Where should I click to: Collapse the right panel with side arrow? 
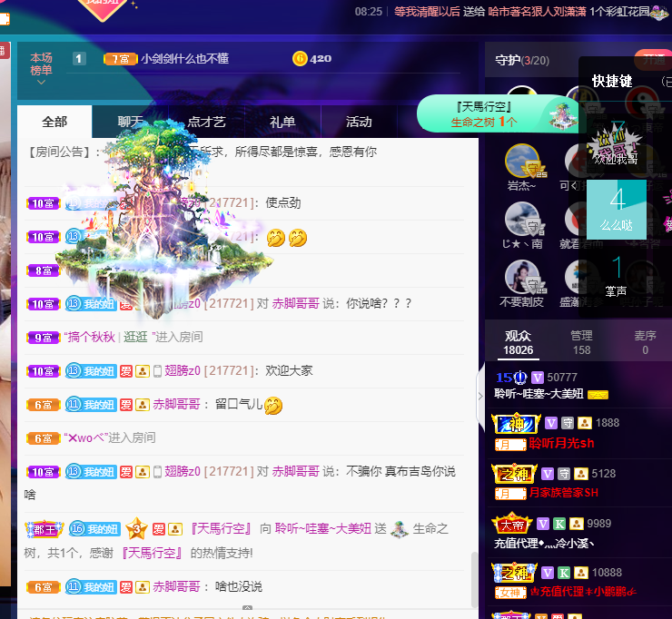click(x=480, y=397)
